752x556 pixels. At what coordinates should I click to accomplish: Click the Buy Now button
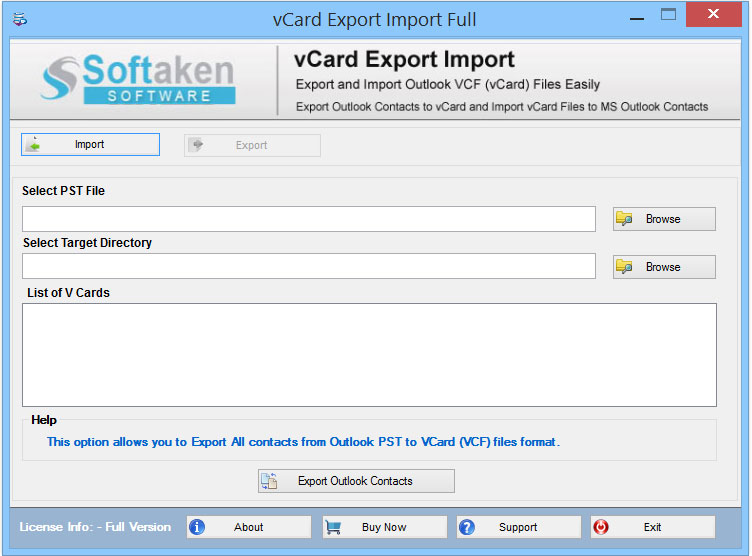(385, 527)
